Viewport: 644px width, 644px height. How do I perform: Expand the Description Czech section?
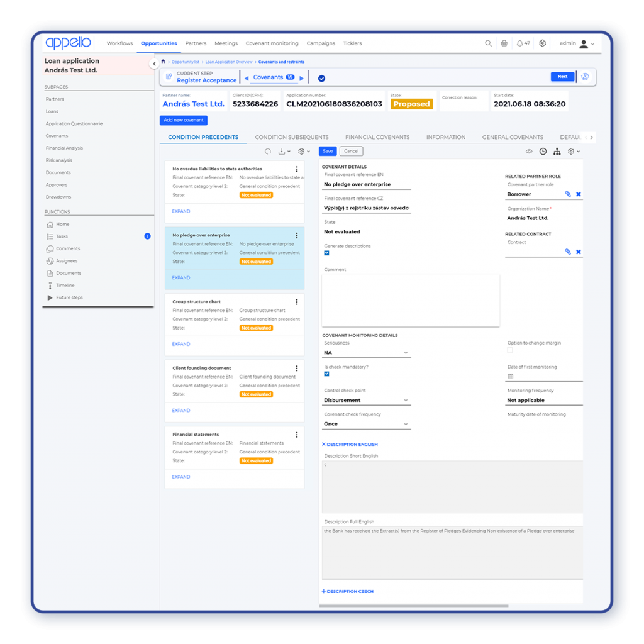coord(348,591)
